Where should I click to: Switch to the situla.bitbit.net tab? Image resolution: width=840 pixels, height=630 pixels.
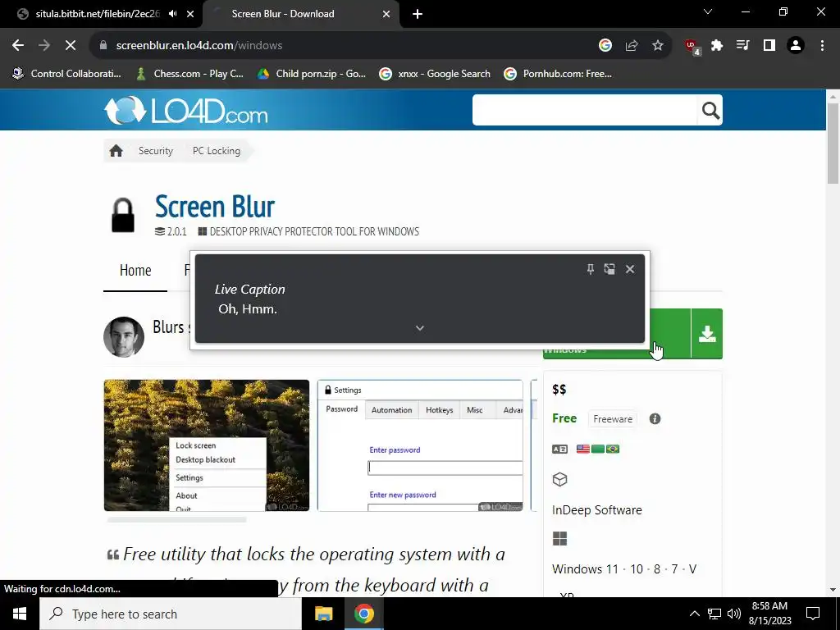click(98, 14)
